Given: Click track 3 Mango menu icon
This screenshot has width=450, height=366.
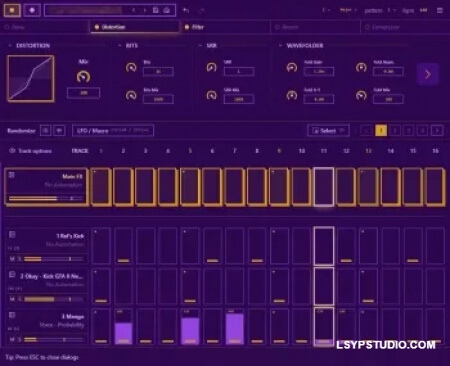Looking at the screenshot, I should [12, 315].
